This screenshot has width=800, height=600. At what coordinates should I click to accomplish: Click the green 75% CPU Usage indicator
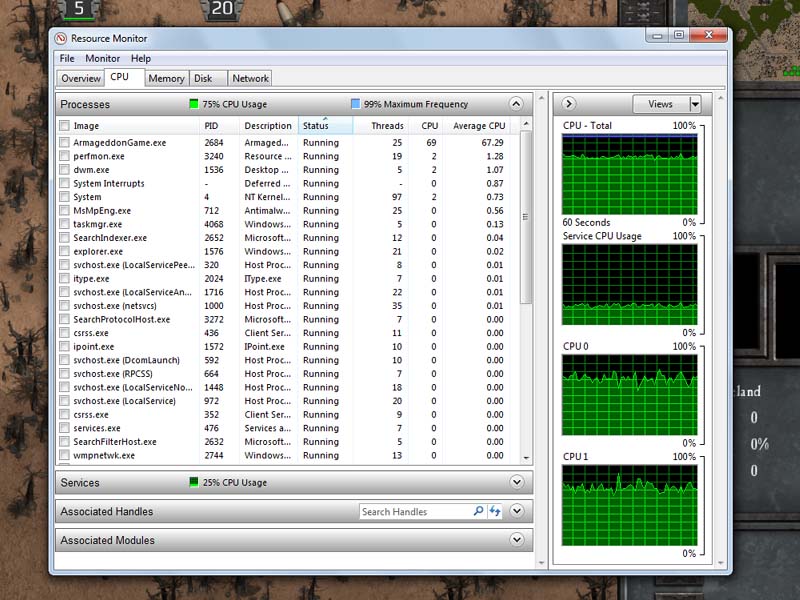pos(193,104)
